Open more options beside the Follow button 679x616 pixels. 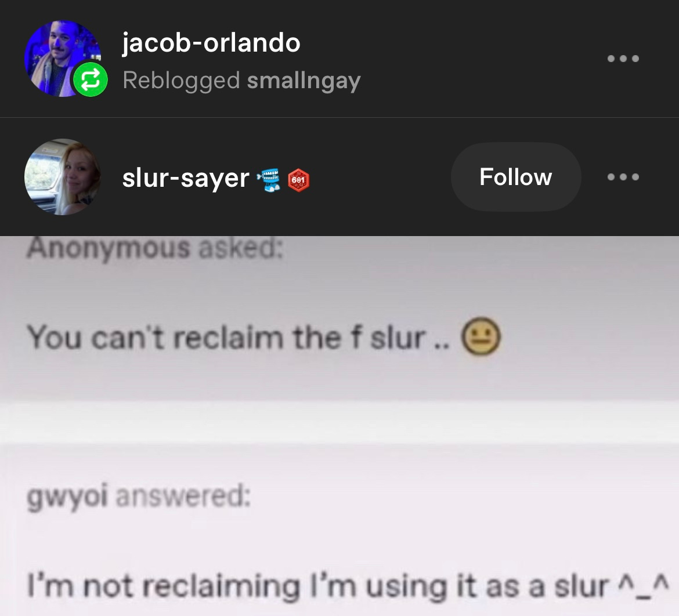(623, 176)
